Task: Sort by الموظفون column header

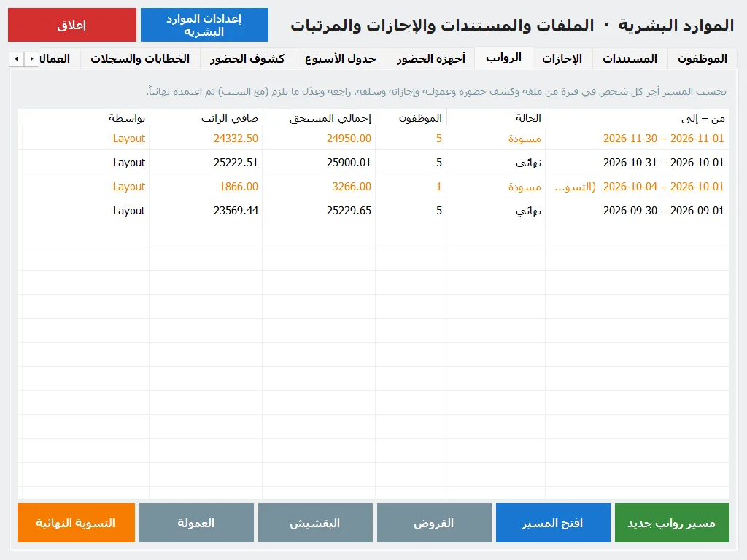Action: [411, 118]
